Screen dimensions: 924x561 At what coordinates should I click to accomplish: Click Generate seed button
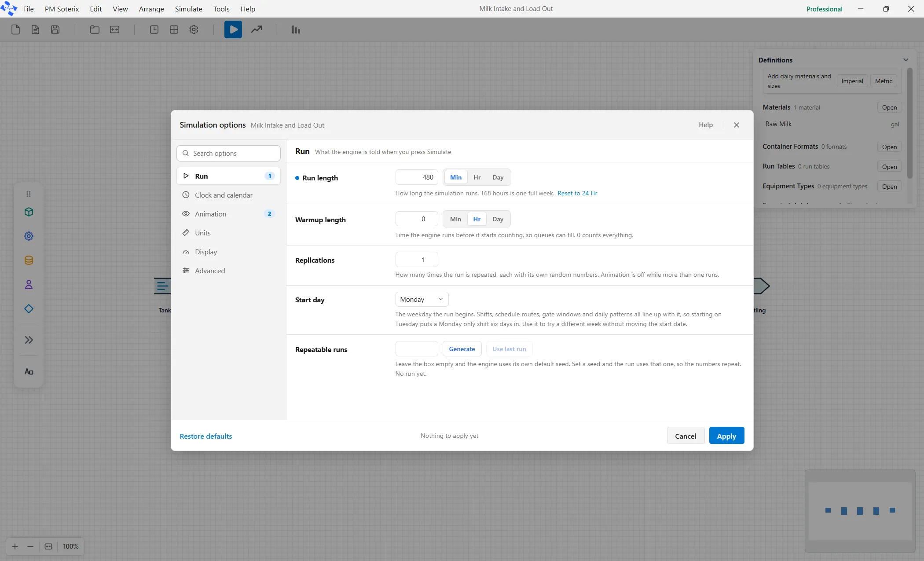coord(462,349)
